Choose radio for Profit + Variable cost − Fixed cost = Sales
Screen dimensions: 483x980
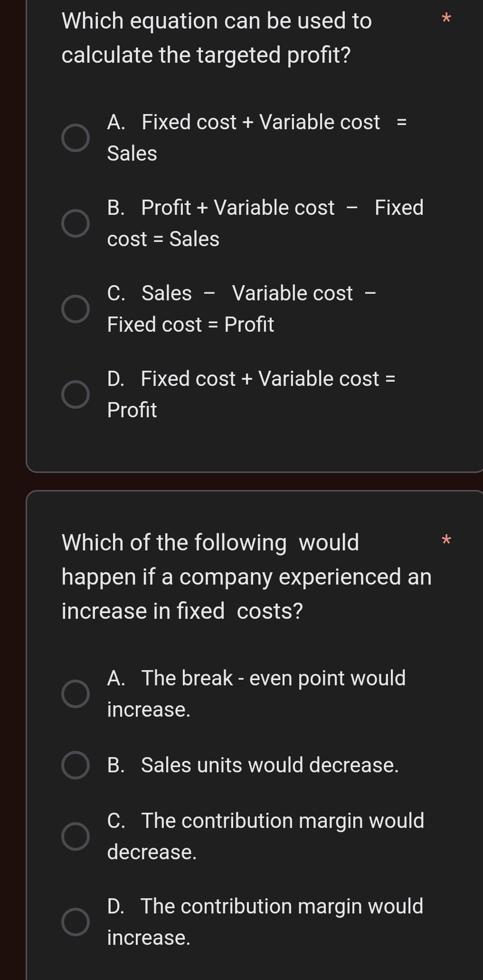(x=76, y=224)
